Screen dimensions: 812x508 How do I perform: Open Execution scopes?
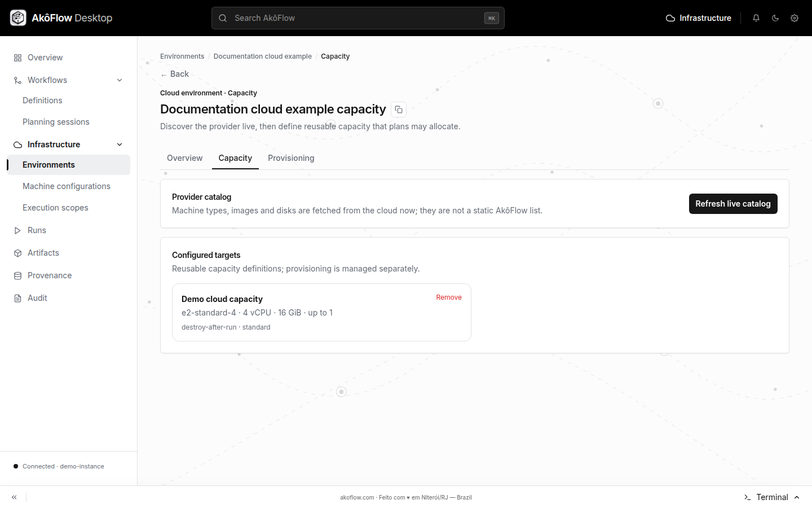[69, 208]
